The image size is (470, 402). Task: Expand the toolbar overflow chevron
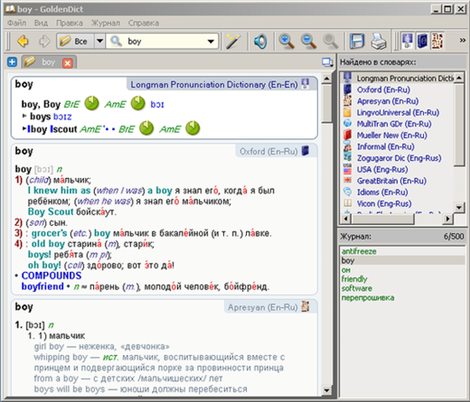click(462, 40)
